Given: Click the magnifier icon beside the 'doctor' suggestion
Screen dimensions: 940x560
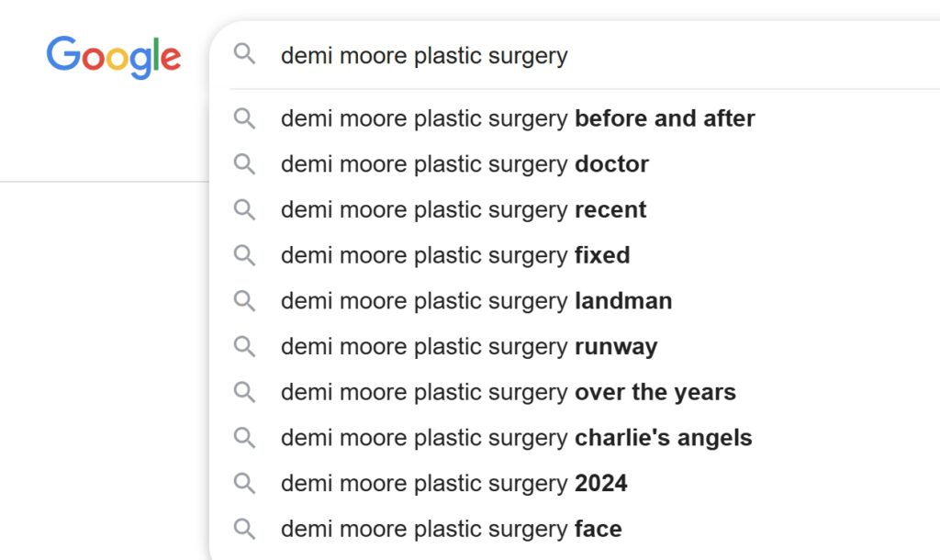Looking at the screenshot, I should 244,164.
